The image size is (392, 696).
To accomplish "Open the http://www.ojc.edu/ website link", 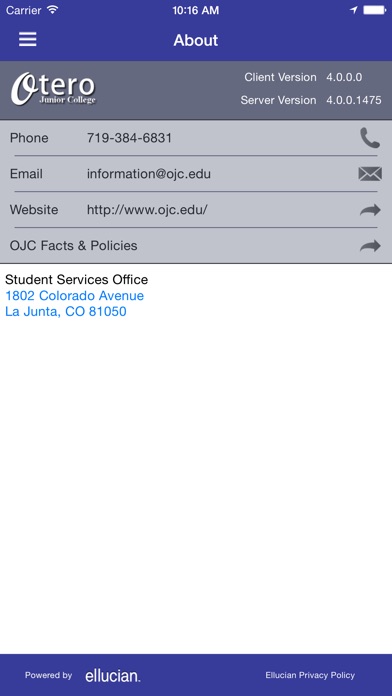I will 147,210.
